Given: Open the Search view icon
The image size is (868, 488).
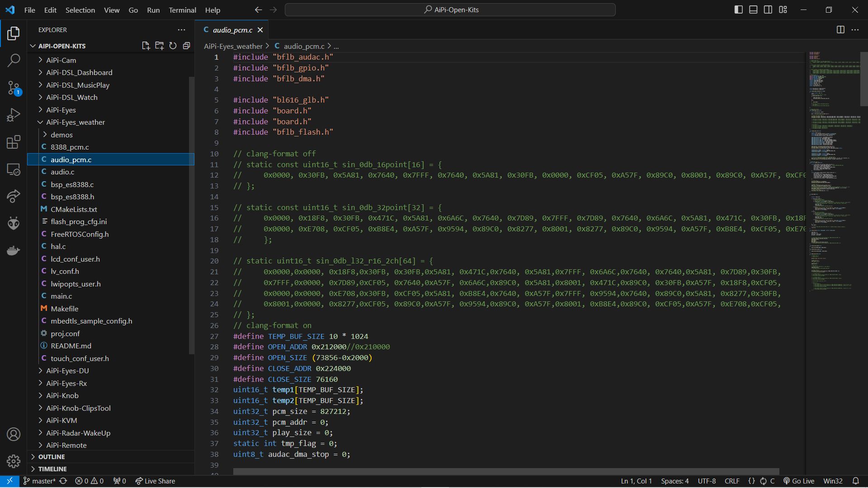Looking at the screenshot, I should (x=14, y=60).
